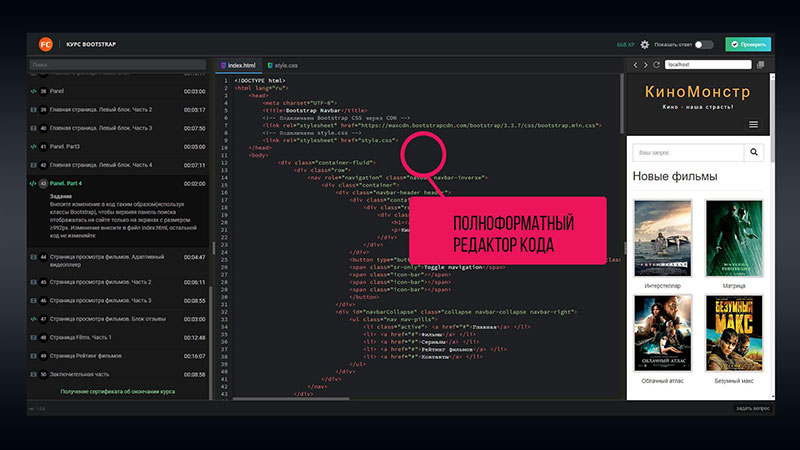Click the FC logo icon
The width and height of the screenshot is (800, 450).
45,44
